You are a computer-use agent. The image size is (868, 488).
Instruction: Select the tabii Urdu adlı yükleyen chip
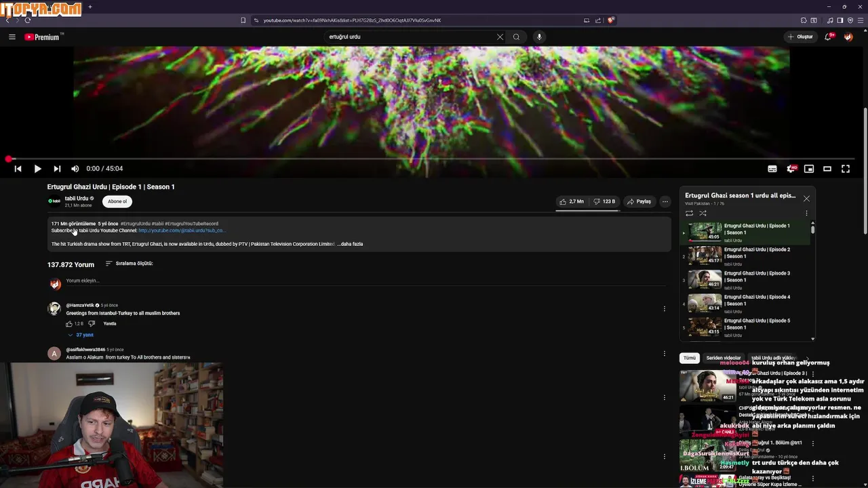click(x=774, y=358)
